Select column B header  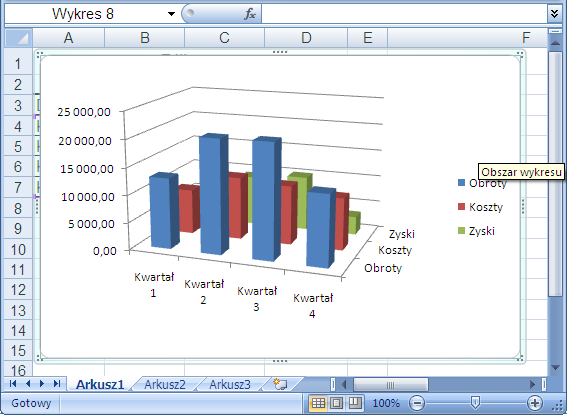[x=145, y=38]
